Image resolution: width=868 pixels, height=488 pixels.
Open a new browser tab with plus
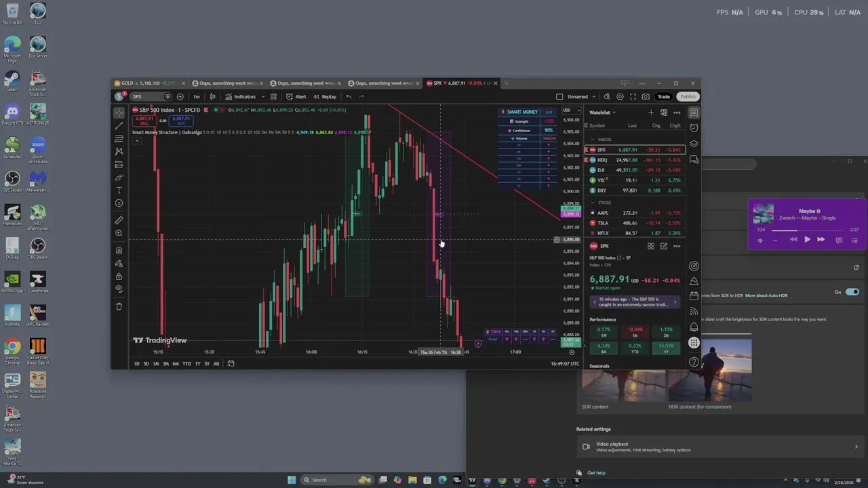pyautogui.click(x=507, y=83)
